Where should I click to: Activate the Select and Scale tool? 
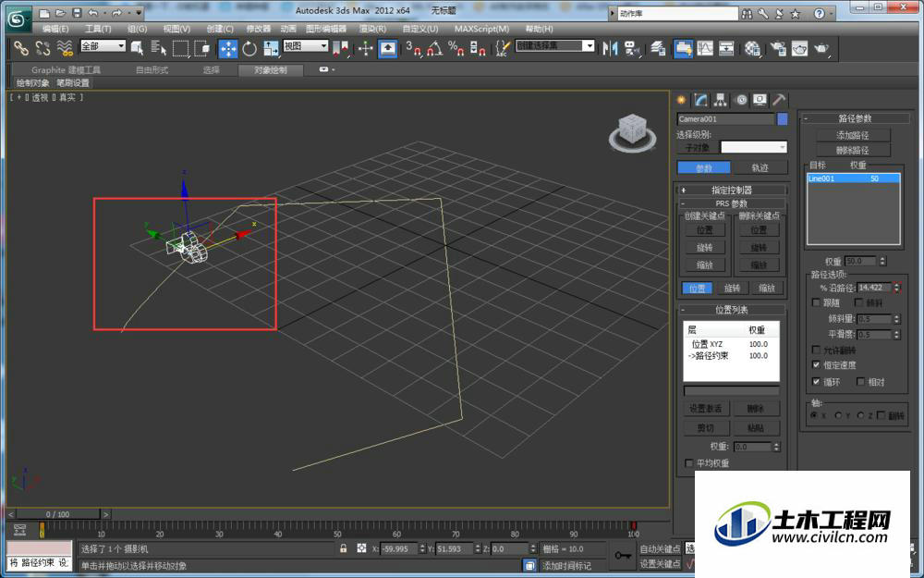(x=271, y=48)
